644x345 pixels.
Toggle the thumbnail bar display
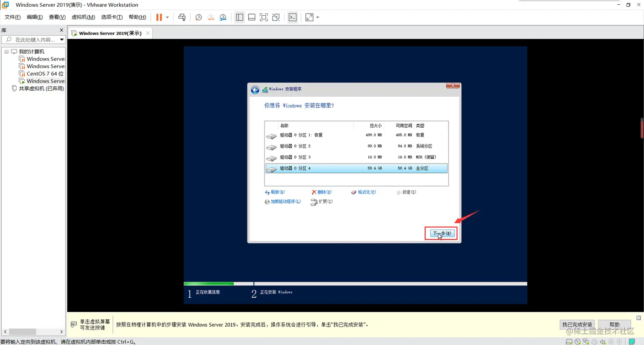[x=251, y=17]
